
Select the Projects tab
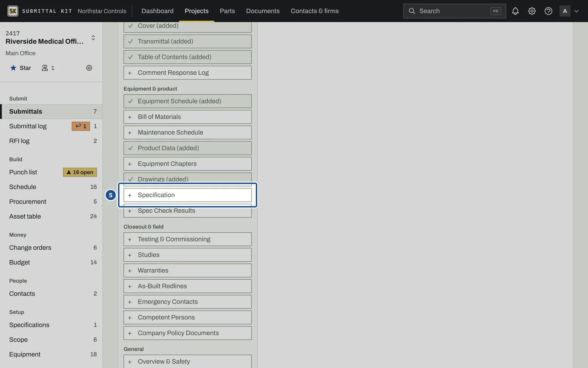click(x=197, y=11)
